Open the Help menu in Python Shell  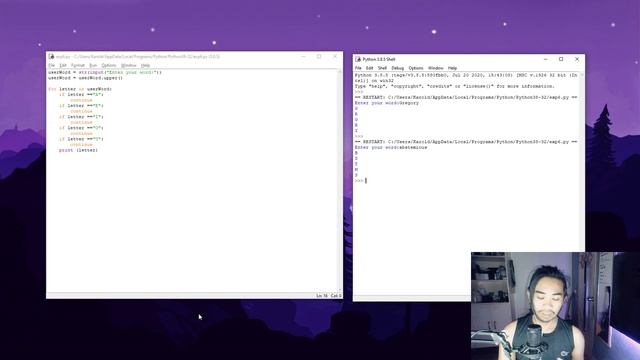click(x=452, y=68)
